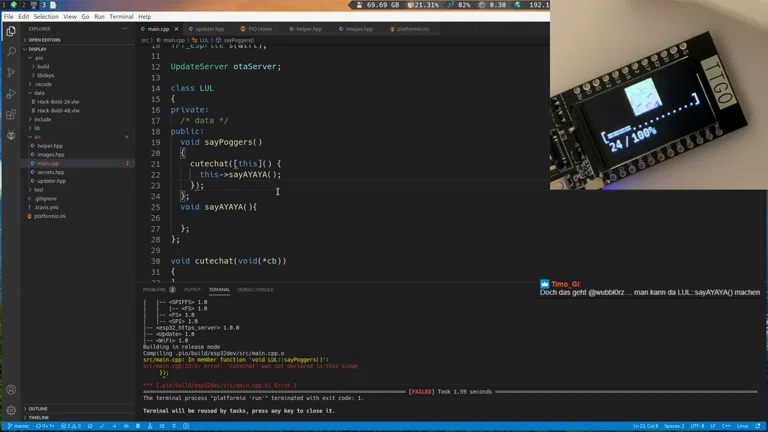768x432 pixels.
Task: Open the Edit menu
Action: (x=24, y=17)
